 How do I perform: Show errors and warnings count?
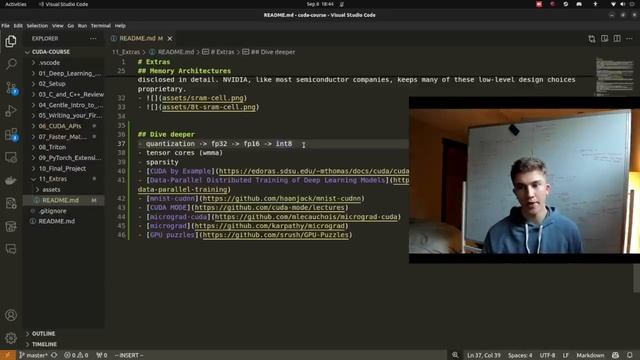(x=76, y=355)
